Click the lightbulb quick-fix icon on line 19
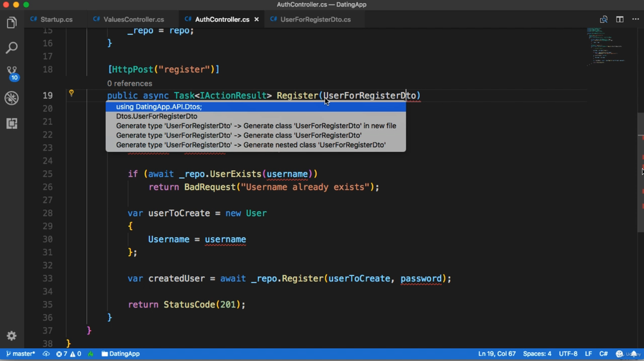The image size is (644, 361). (x=71, y=93)
